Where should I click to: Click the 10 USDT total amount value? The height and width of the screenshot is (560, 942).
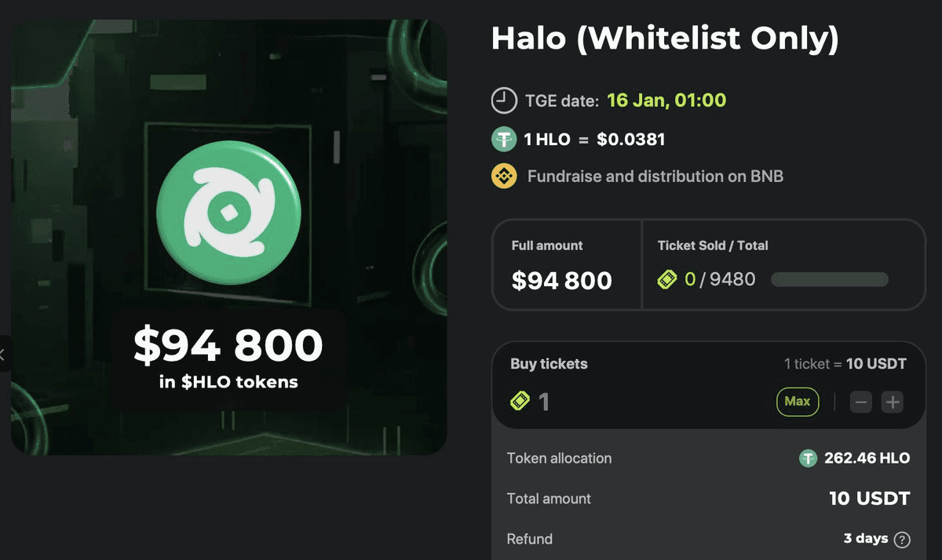coord(869,499)
